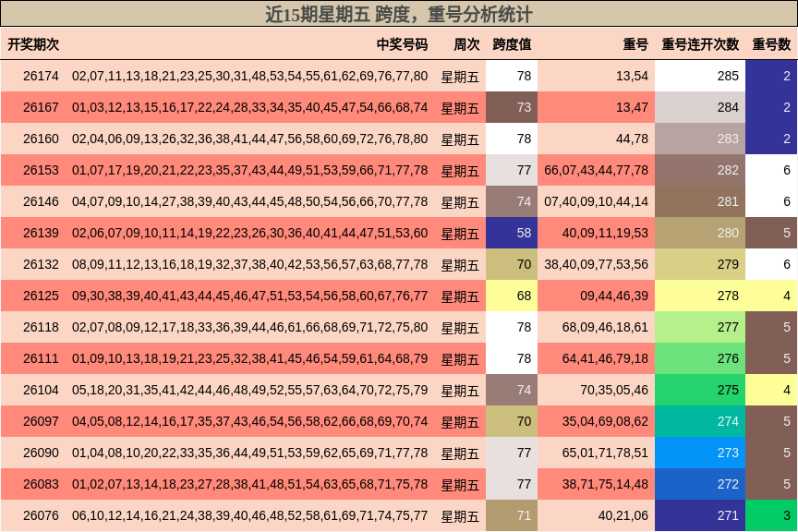Click the title 近15期星期五 跨度,重号分析统计
Screen dimensions: 798x532
pos(398,14)
